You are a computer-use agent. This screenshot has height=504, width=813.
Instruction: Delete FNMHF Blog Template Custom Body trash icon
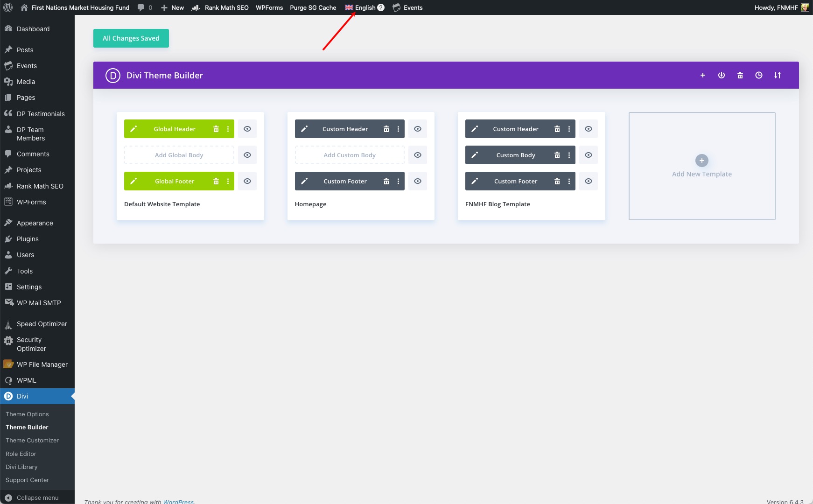(x=557, y=155)
